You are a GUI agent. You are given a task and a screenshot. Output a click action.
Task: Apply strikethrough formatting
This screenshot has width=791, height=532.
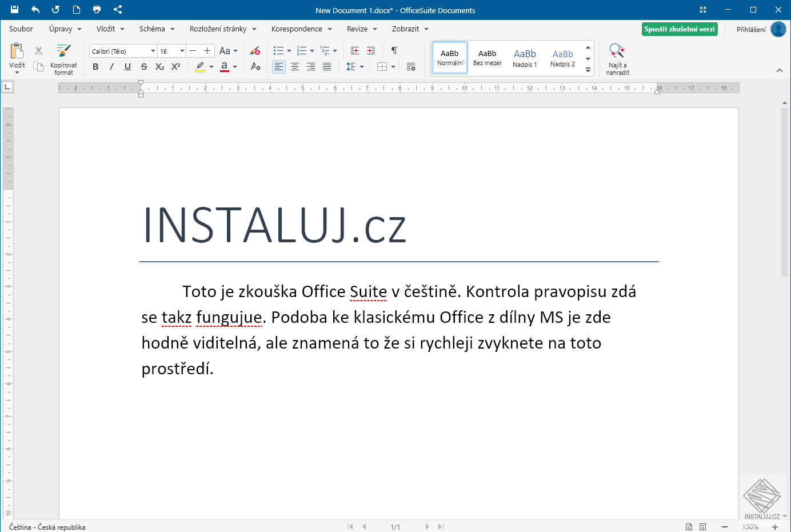pyautogui.click(x=143, y=66)
